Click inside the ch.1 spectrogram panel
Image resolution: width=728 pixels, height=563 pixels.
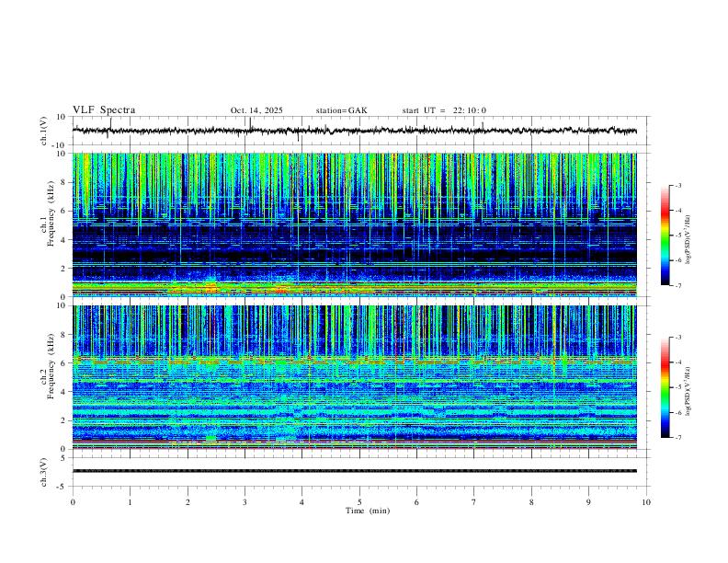coord(355,224)
